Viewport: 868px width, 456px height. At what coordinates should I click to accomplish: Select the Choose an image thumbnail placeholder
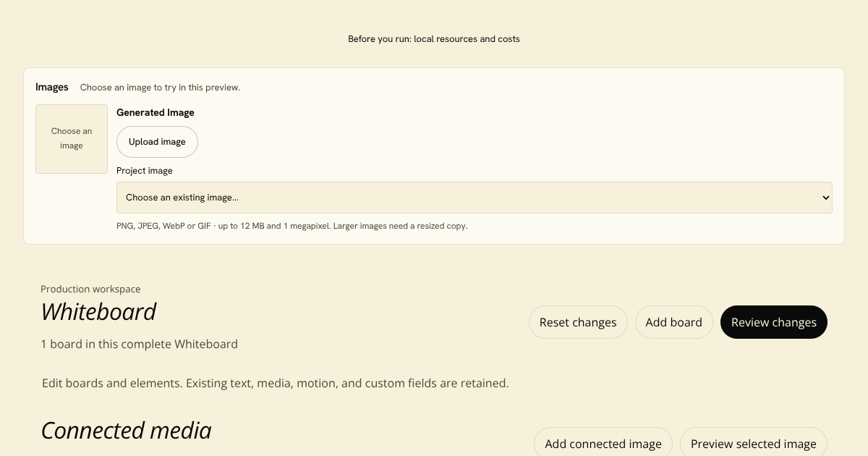72,139
